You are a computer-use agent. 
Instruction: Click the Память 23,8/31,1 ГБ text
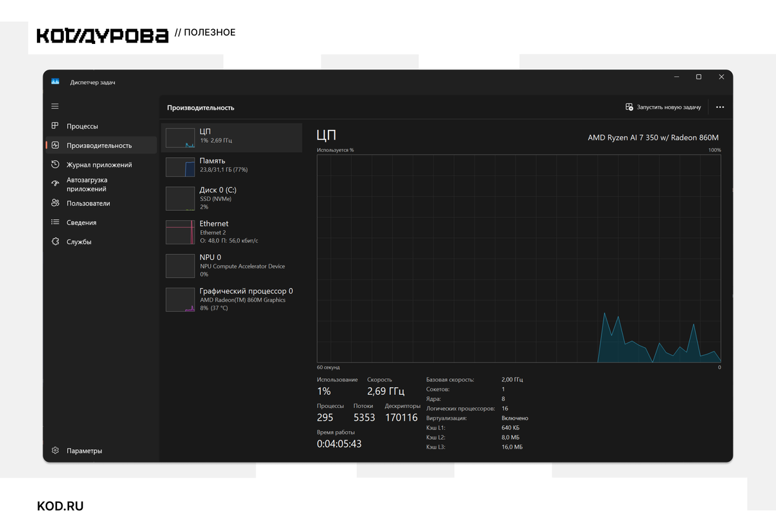(224, 169)
